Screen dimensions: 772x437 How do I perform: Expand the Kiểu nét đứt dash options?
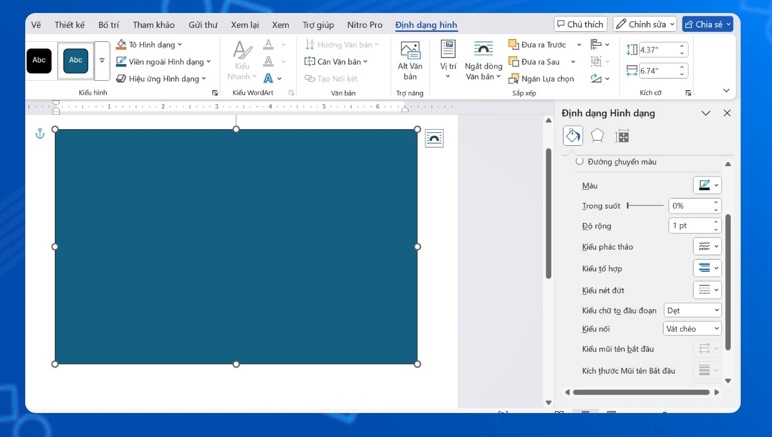tap(707, 290)
